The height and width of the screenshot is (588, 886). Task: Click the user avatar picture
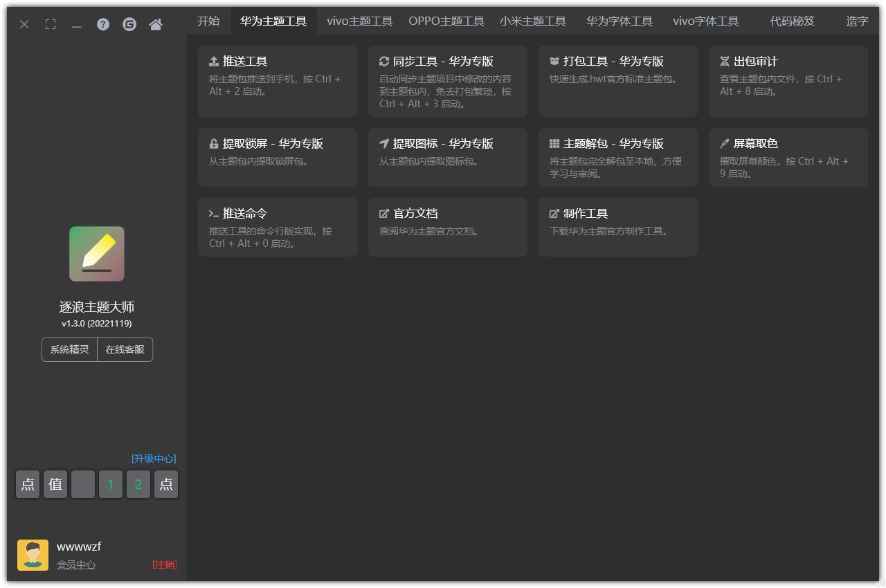pos(33,555)
